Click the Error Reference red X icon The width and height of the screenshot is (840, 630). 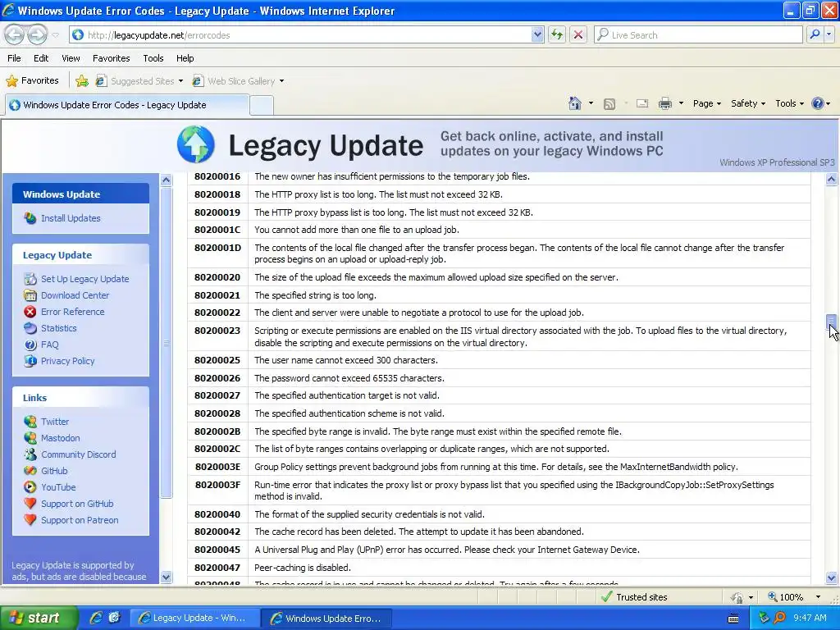pos(30,312)
